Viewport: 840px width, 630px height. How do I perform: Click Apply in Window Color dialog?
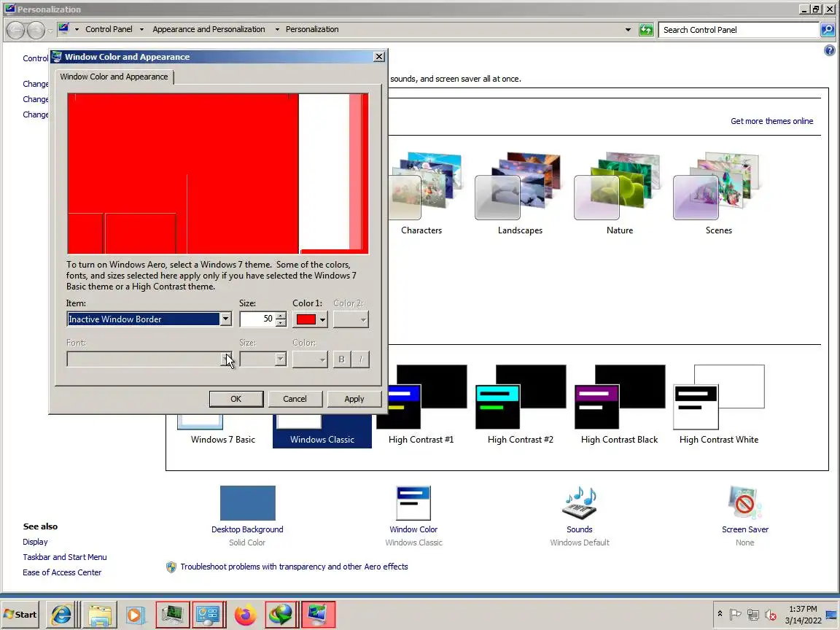tap(354, 399)
